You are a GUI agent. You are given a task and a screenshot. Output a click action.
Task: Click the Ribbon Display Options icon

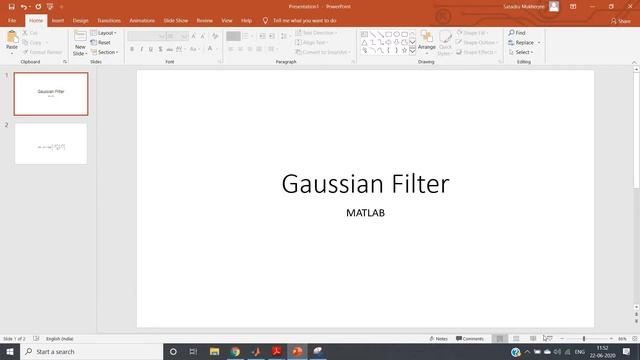pyautogui.click(x=573, y=7)
